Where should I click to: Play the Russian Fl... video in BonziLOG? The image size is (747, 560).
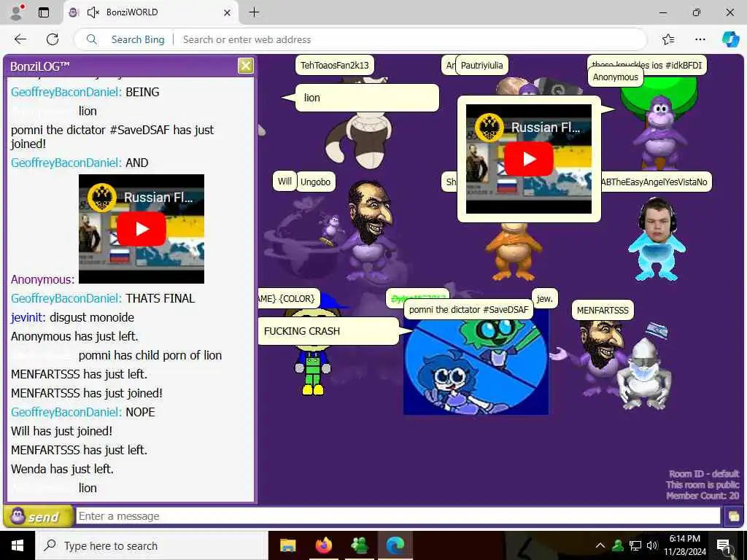tap(142, 229)
